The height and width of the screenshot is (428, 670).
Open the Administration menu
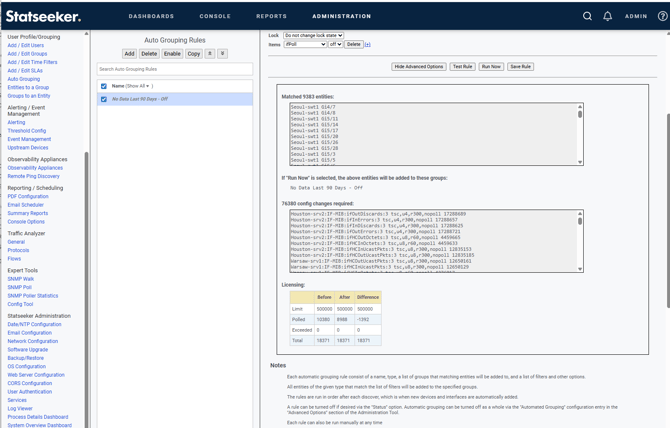coord(341,16)
